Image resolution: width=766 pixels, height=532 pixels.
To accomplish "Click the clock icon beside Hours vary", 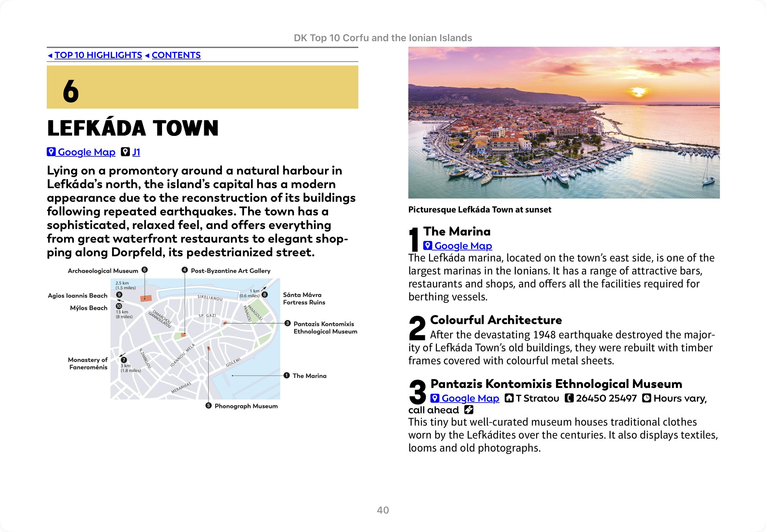I will point(647,398).
